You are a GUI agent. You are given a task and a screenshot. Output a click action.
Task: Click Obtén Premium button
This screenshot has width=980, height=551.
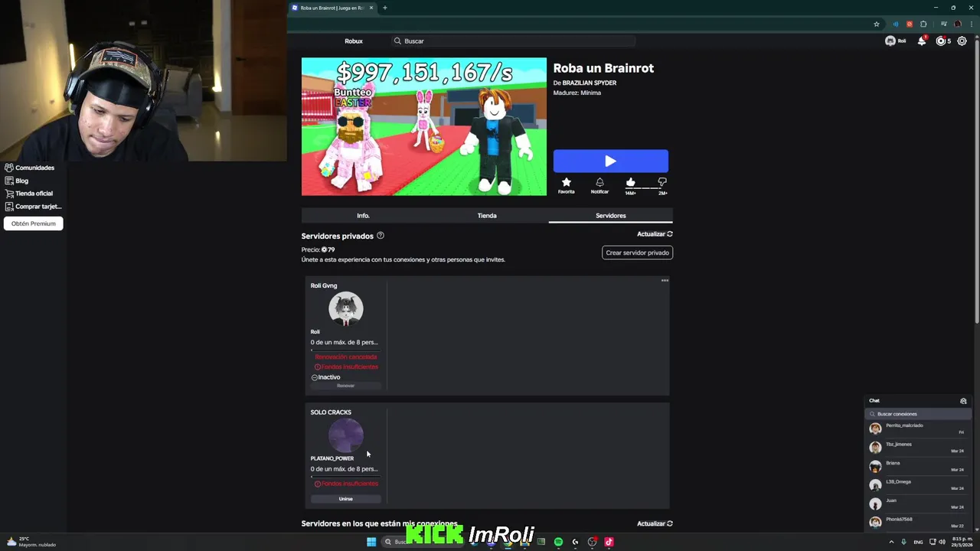(33, 223)
